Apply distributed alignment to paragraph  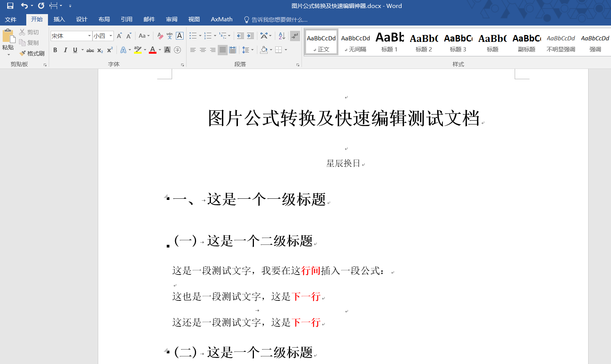pos(233,50)
